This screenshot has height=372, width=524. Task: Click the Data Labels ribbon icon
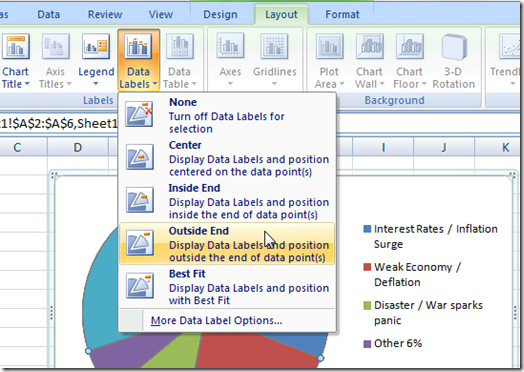click(x=138, y=47)
